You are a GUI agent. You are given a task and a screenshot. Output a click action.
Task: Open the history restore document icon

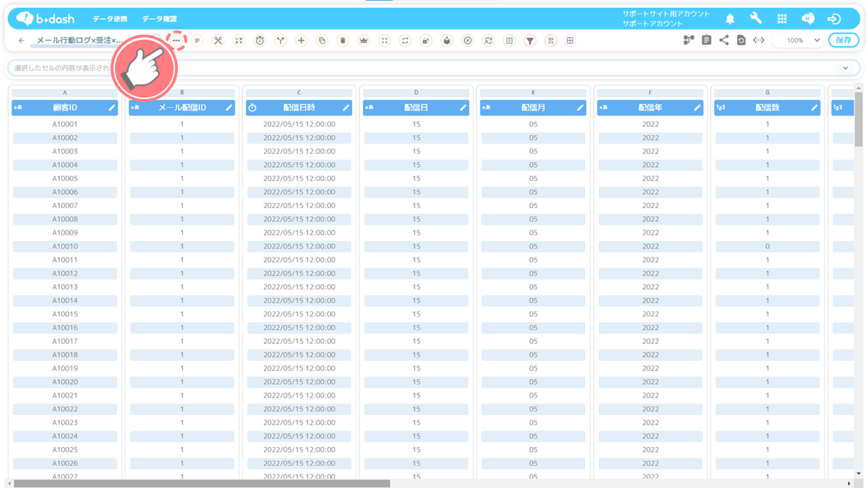pyautogui.click(x=741, y=40)
